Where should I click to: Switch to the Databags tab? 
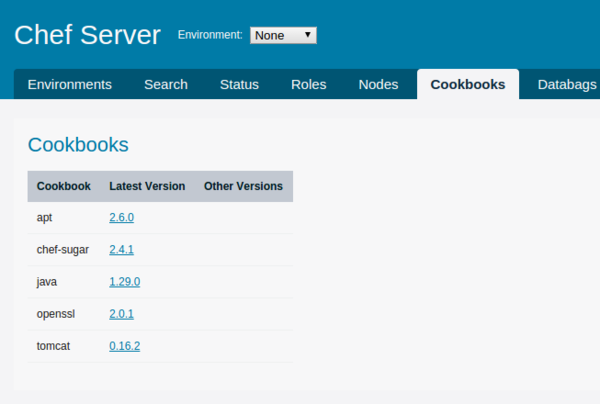pyautogui.click(x=567, y=84)
